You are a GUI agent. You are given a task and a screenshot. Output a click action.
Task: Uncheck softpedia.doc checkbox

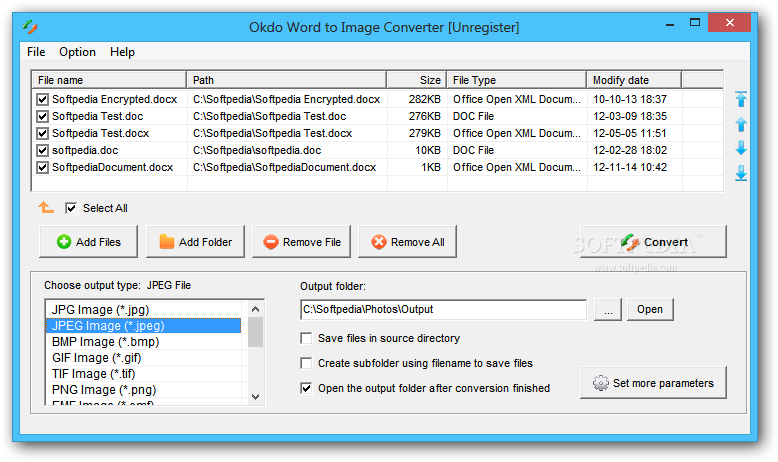click(x=42, y=150)
